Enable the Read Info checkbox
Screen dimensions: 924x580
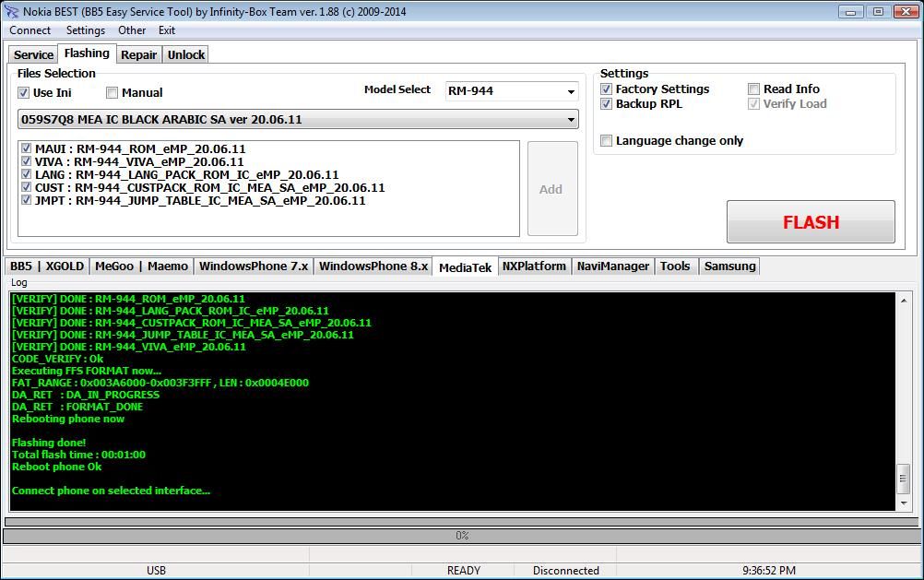point(754,89)
